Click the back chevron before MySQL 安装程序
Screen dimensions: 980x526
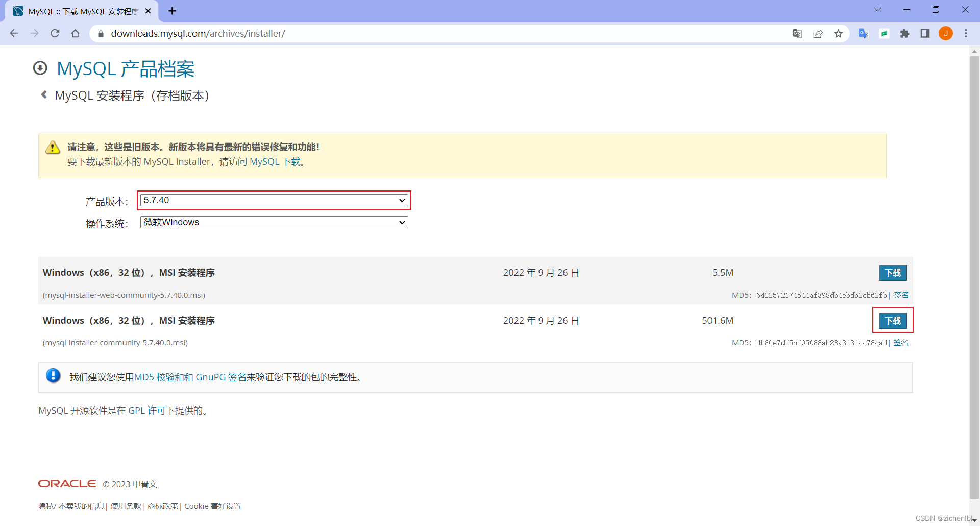pyautogui.click(x=44, y=94)
